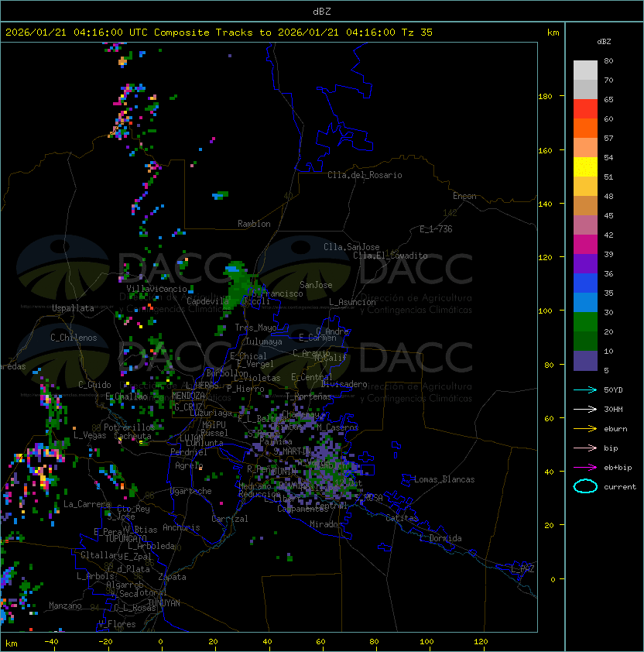Click the 'E_1-736' map label
The height and width of the screenshot is (652, 644).
436,229
